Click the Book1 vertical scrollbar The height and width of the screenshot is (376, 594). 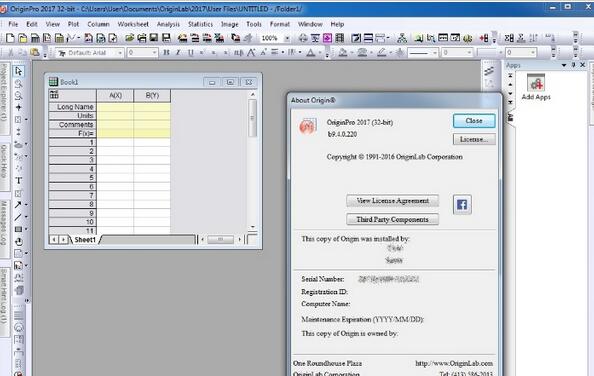click(253, 160)
